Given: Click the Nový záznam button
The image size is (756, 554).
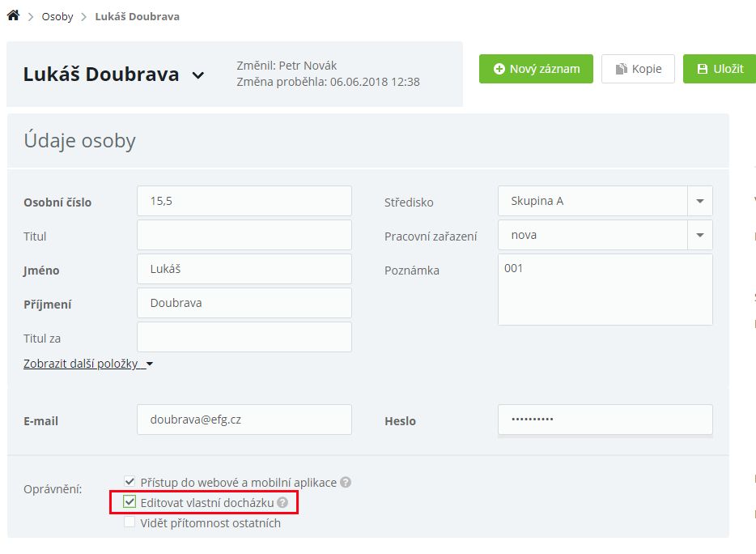Looking at the screenshot, I should click(536, 69).
